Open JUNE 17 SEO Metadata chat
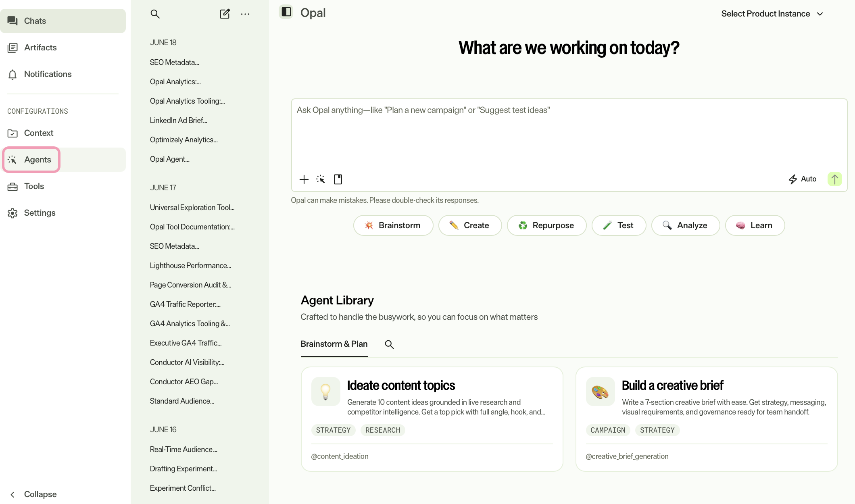Image resolution: width=855 pixels, height=504 pixels. (175, 246)
